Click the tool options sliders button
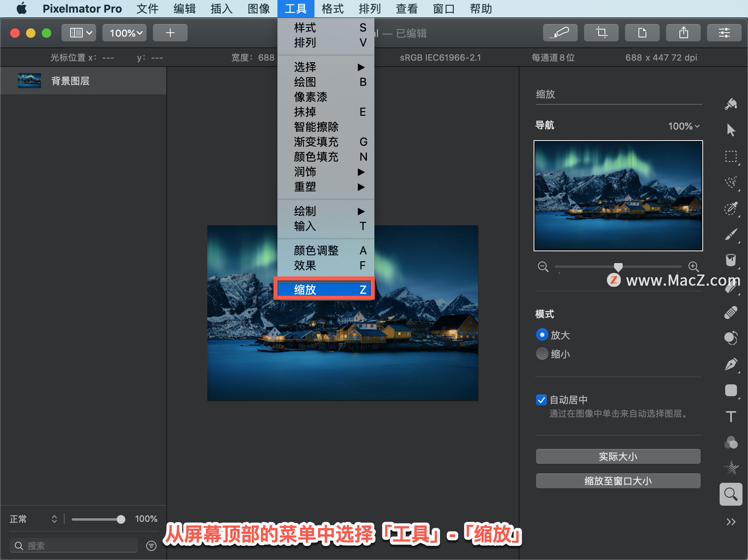748x560 pixels. click(724, 33)
